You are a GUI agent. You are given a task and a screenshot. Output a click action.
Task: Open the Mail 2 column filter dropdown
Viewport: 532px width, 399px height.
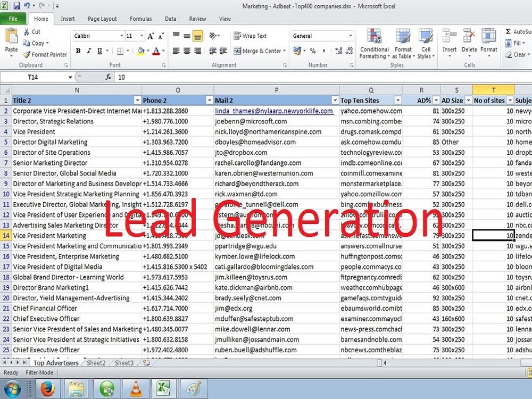click(x=335, y=100)
